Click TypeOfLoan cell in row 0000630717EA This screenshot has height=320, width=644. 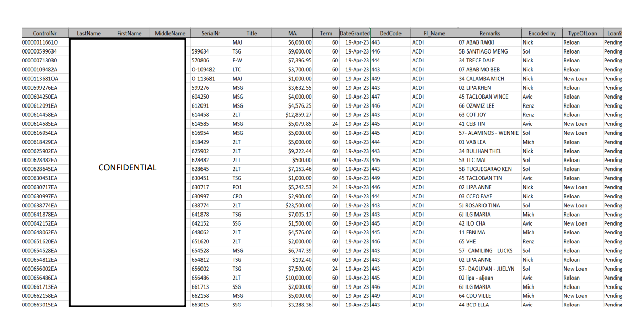[583, 187]
